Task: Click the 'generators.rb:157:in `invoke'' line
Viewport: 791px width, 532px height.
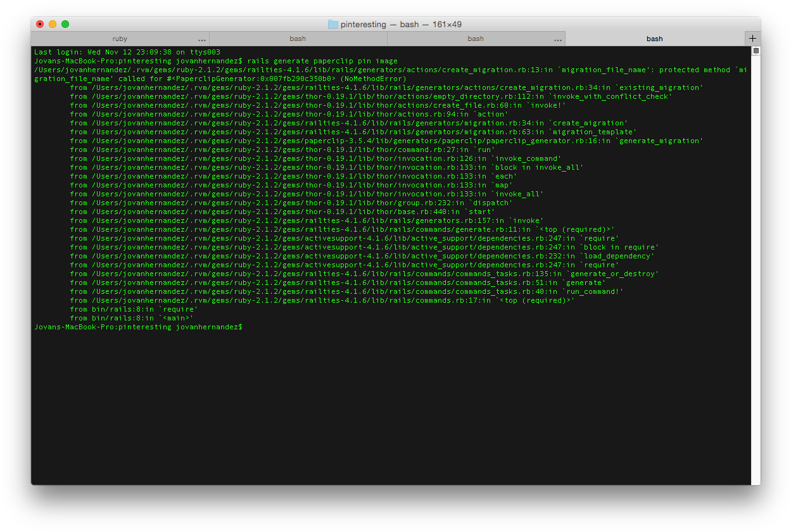Action: [x=307, y=220]
